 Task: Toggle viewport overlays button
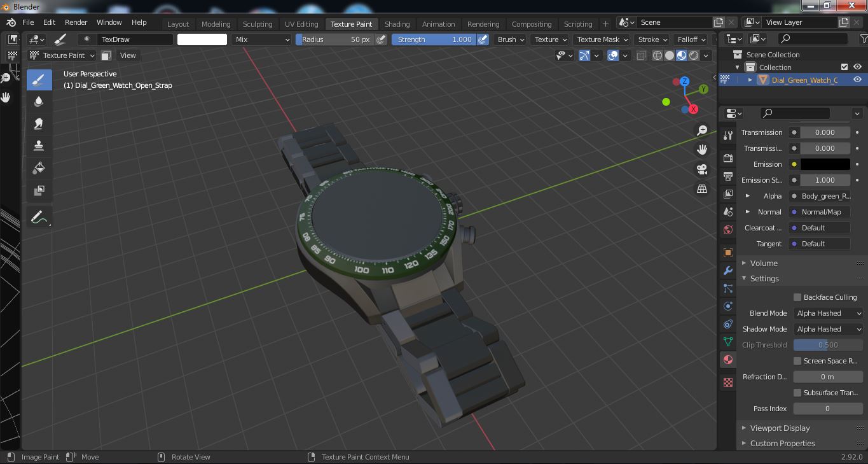tap(613, 55)
